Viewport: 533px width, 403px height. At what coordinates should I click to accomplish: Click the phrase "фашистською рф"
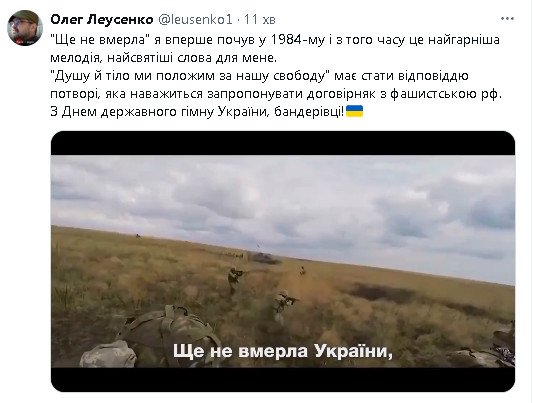[445, 94]
